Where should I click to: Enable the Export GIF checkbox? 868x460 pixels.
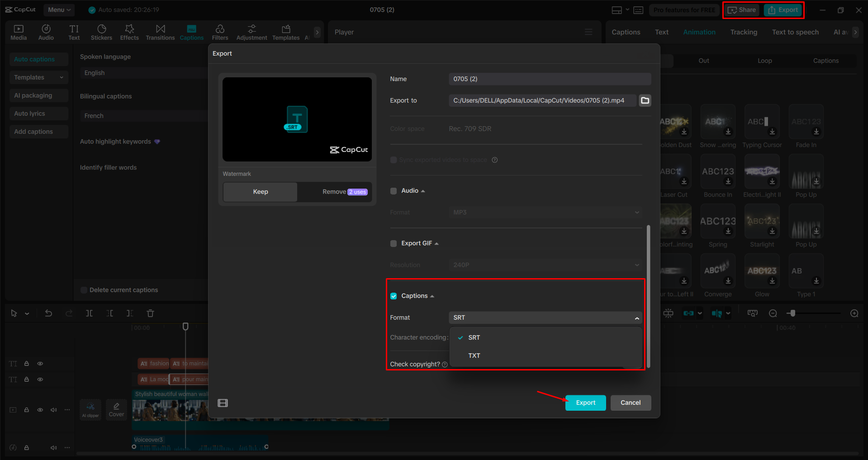tap(394, 243)
